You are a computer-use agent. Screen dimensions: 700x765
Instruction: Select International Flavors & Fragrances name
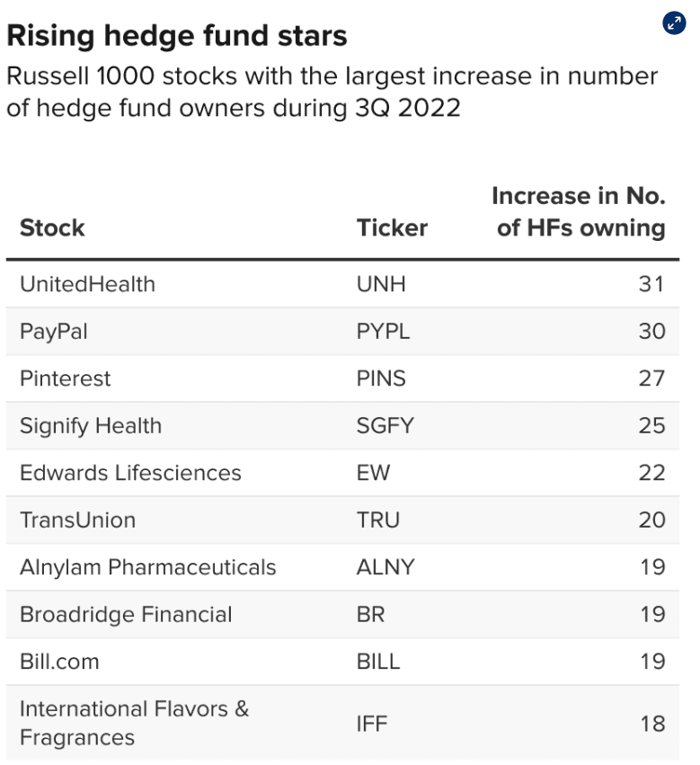(134, 723)
